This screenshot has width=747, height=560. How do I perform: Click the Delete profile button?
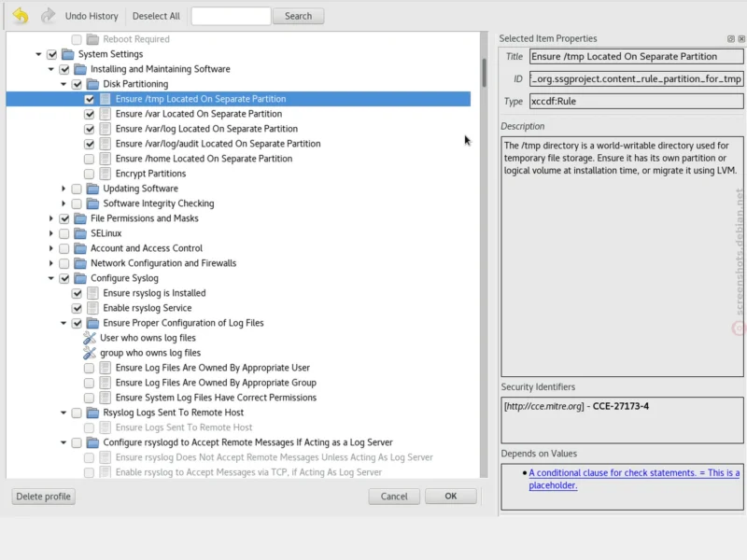[43, 497]
